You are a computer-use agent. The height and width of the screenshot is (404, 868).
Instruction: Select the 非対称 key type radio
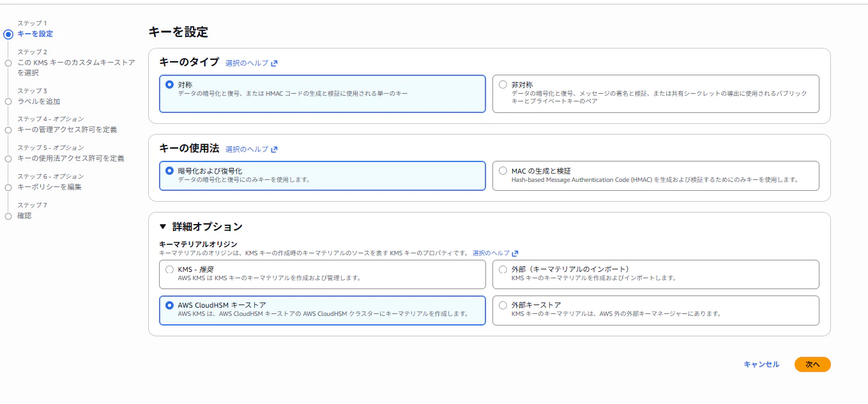pos(503,84)
